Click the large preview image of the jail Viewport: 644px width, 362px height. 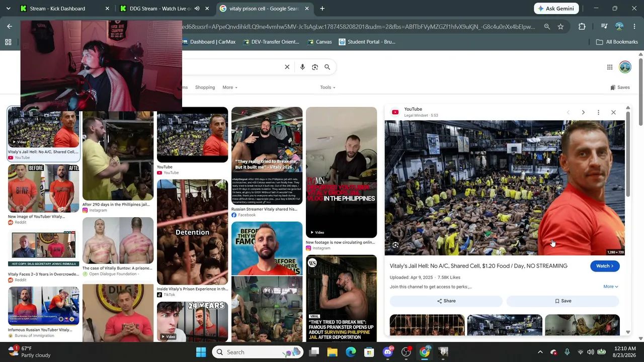coord(505,188)
